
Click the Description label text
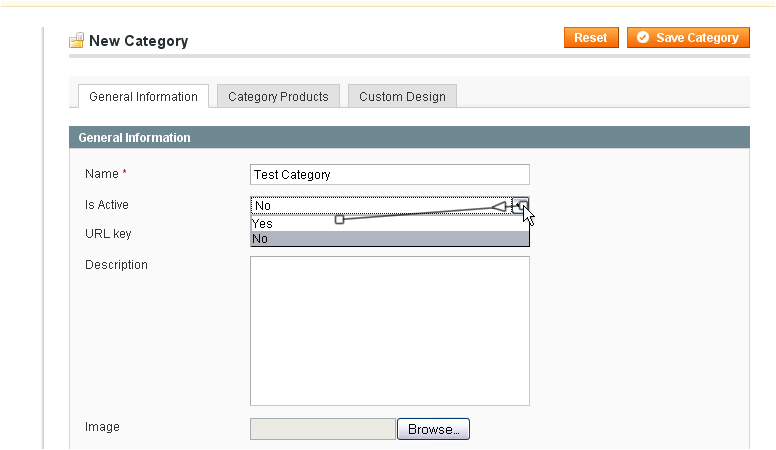tap(116, 264)
